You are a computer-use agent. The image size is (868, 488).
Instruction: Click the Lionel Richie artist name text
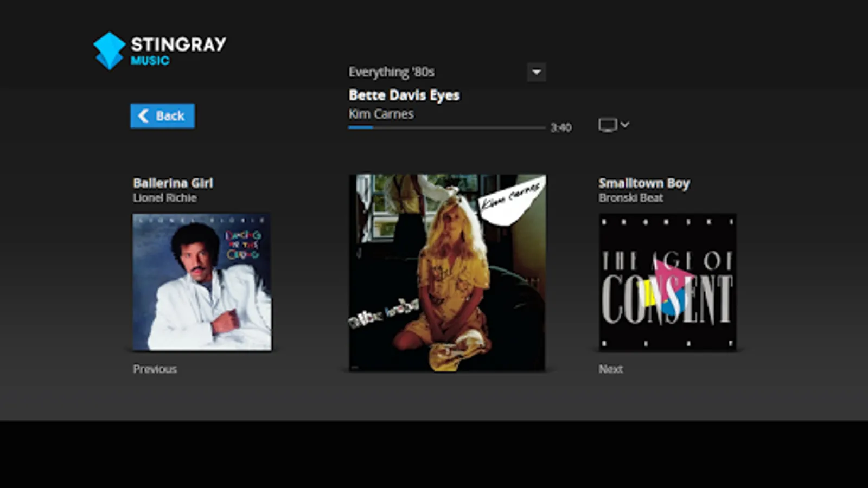165,198
